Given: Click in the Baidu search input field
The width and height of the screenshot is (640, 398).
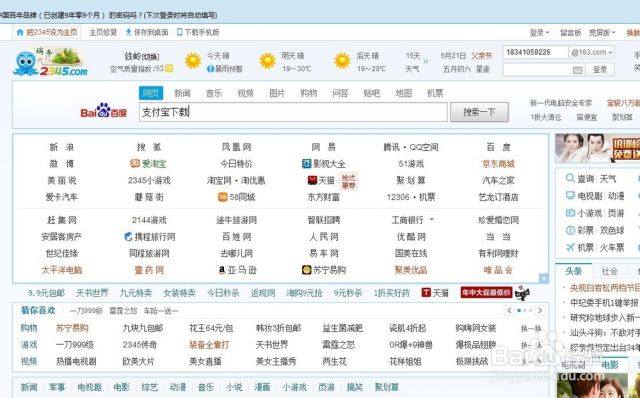Looking at the screenshot, I should [293, 112].
